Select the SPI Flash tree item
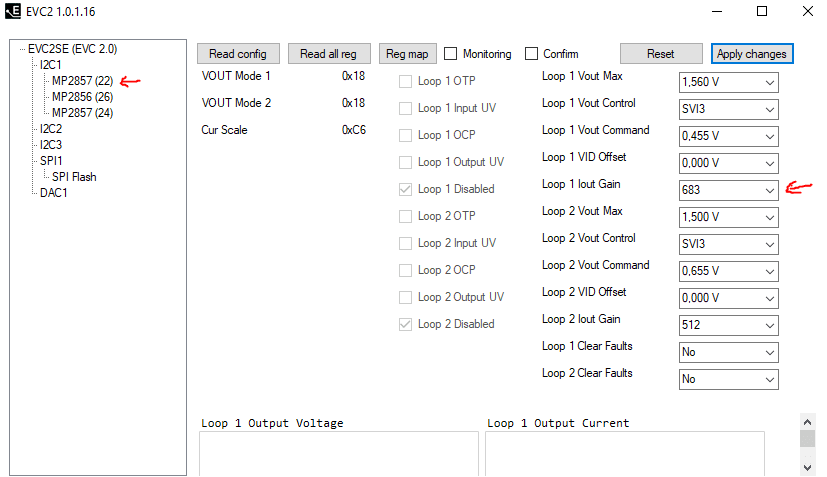 [74, 177]
